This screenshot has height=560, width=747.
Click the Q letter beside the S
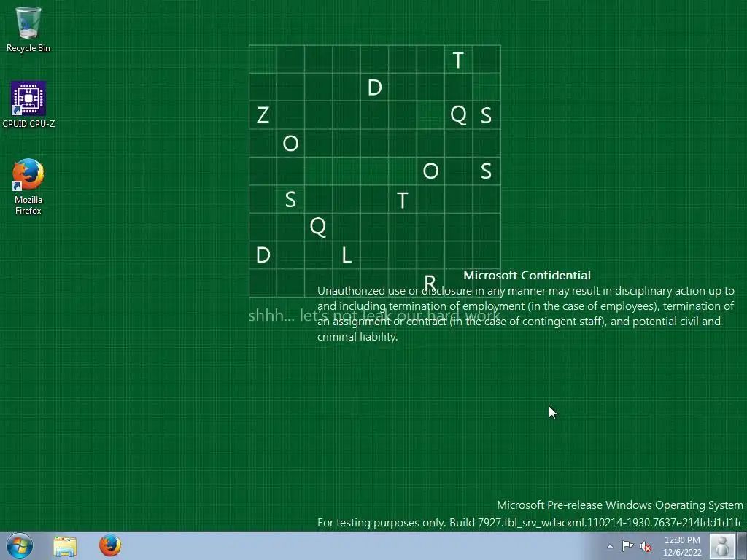(x=458, y=114)
